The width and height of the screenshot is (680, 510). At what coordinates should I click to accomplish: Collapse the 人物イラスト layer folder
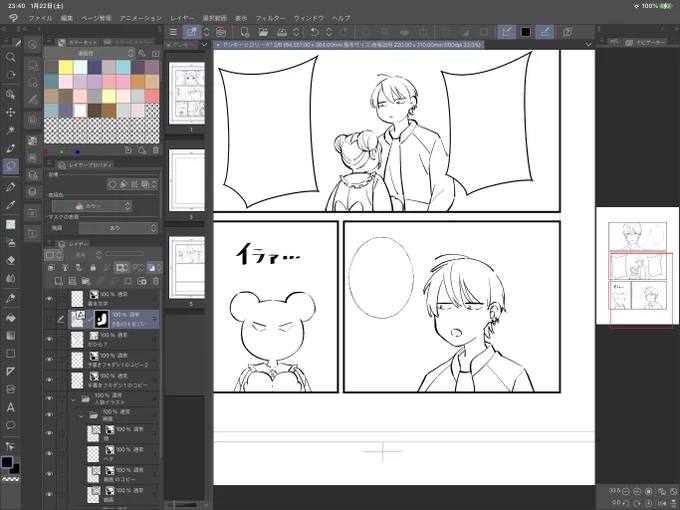click(73, 399)
